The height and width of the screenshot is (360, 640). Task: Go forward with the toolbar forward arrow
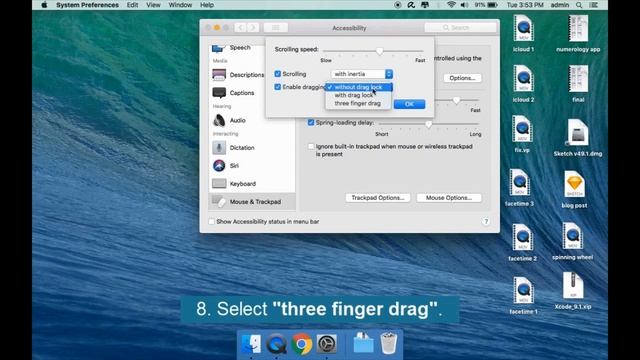pos(253,28)
